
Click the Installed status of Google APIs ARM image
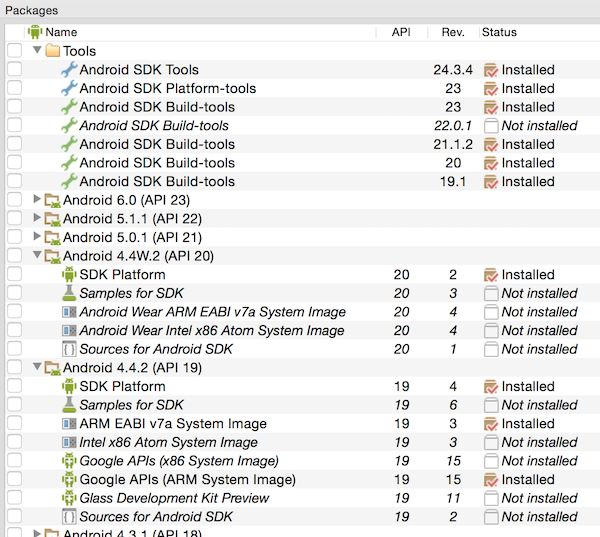[528, 480]
